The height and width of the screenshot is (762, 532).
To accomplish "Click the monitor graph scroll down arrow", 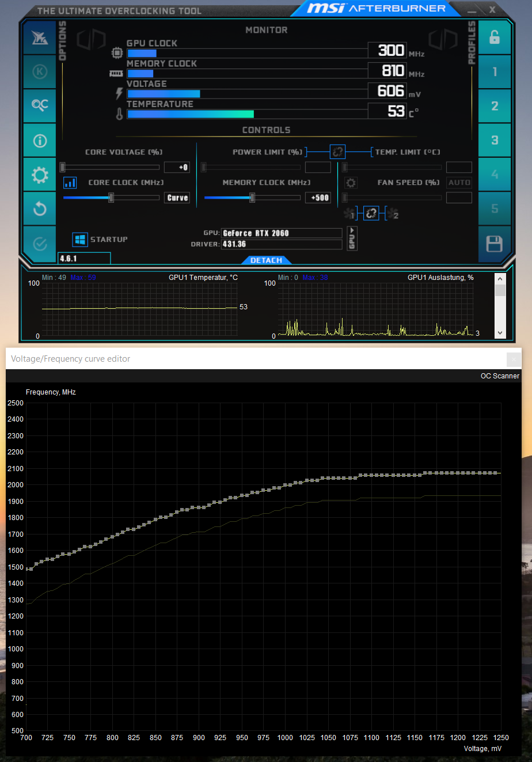I will (500, 333).
